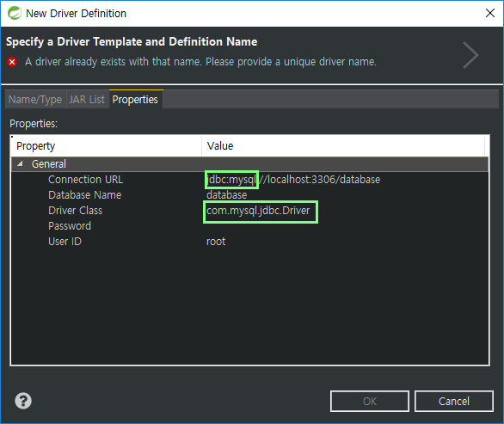Switch to the Name/Type tab
504x424 pixels.
(35, 100)
